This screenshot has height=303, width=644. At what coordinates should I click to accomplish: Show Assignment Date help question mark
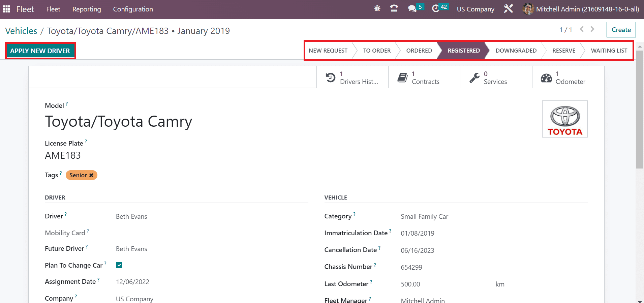click(98, 280)
